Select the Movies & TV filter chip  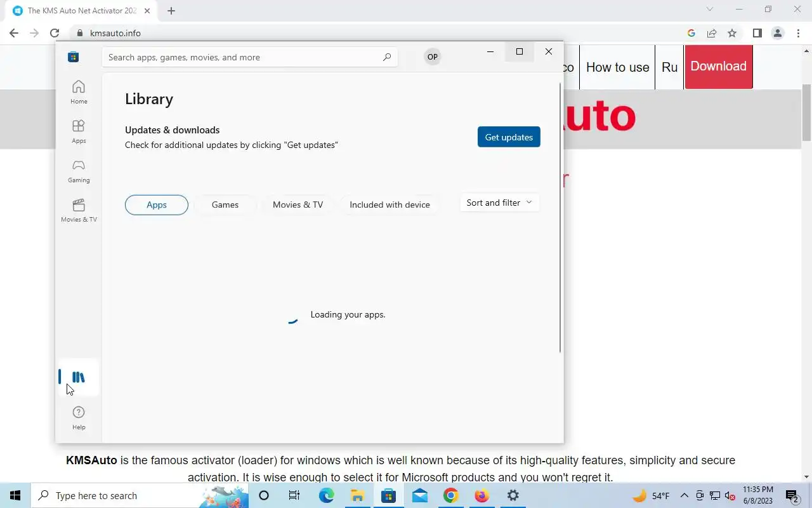pos(298,204)
